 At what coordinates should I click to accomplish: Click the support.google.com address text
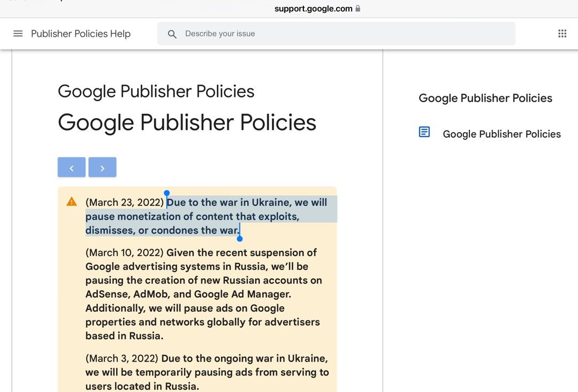tap(313, 9)
